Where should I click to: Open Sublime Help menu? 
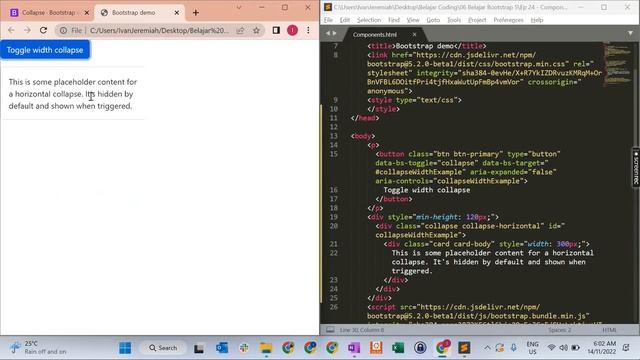[x=537, y=20]
